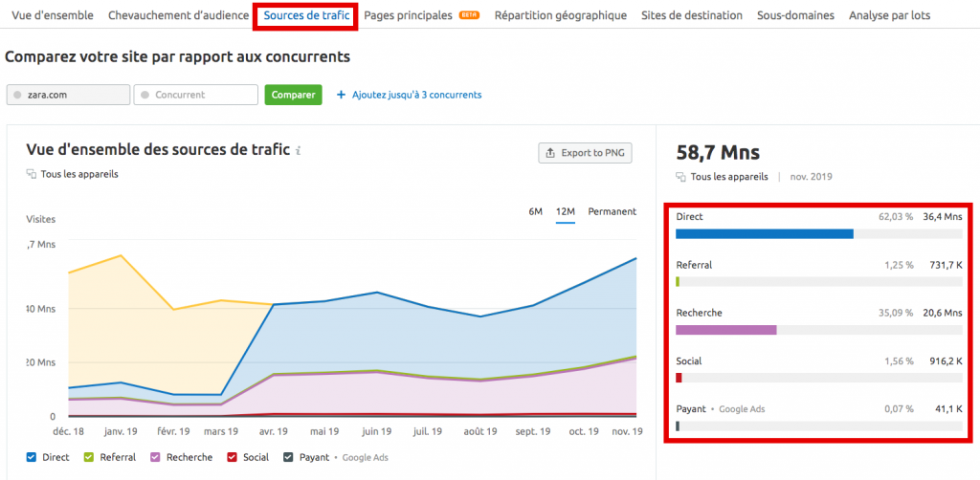This screenshot has height=480, width=980.
Task: Click the BETA badge on Pages principales
Action: click(469, 15)
